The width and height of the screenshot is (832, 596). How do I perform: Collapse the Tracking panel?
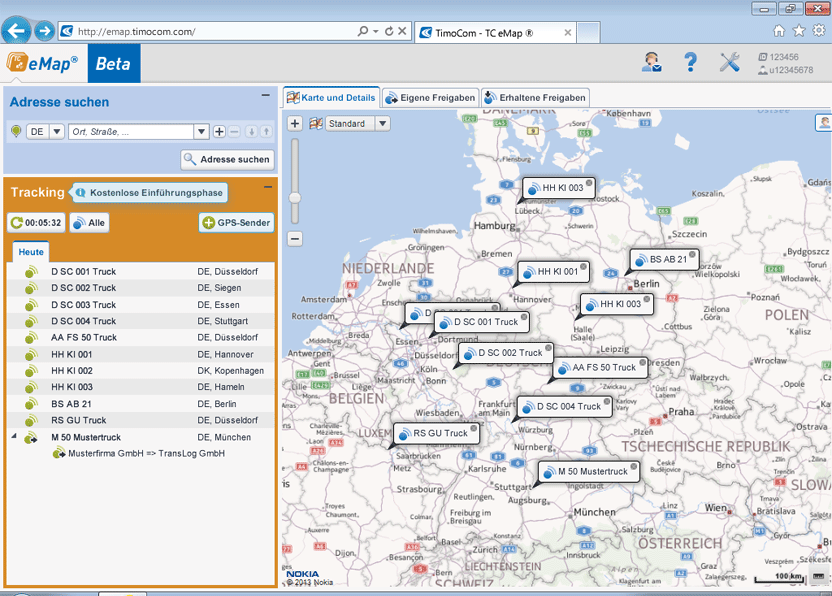point(268,187)
